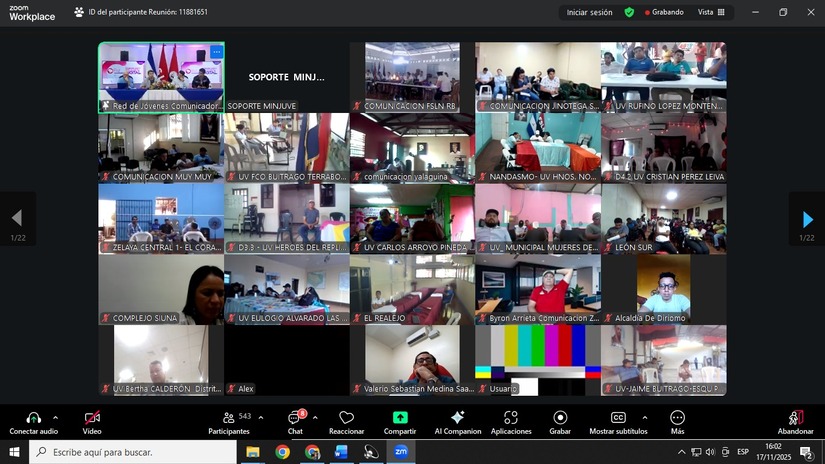Viewport: 825px width, 464px height.
Task: Go to next gallery page arrow
Action: 807,218
